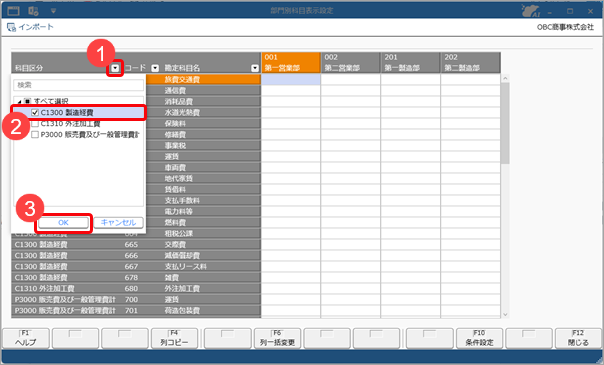Click the 保険料 account name row
Image resolution: width=604 pixels, height=365 pixels.
click(203, 124)
